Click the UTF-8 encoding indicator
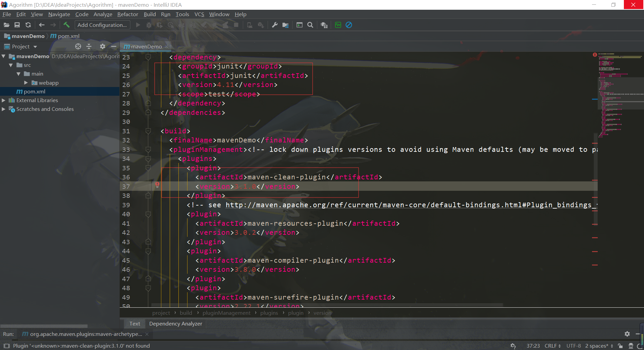Viewport: 644px width, 350px height. tap(574, 346)
